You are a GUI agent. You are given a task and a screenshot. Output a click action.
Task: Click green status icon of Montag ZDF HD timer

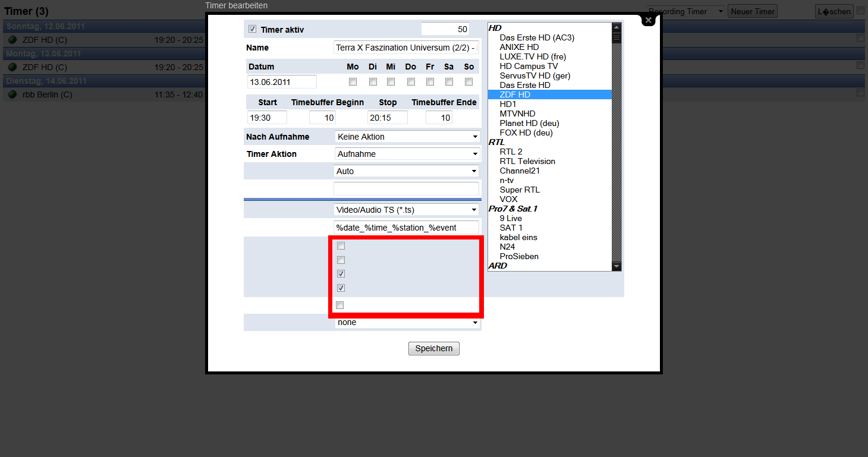tap(12, 67)
